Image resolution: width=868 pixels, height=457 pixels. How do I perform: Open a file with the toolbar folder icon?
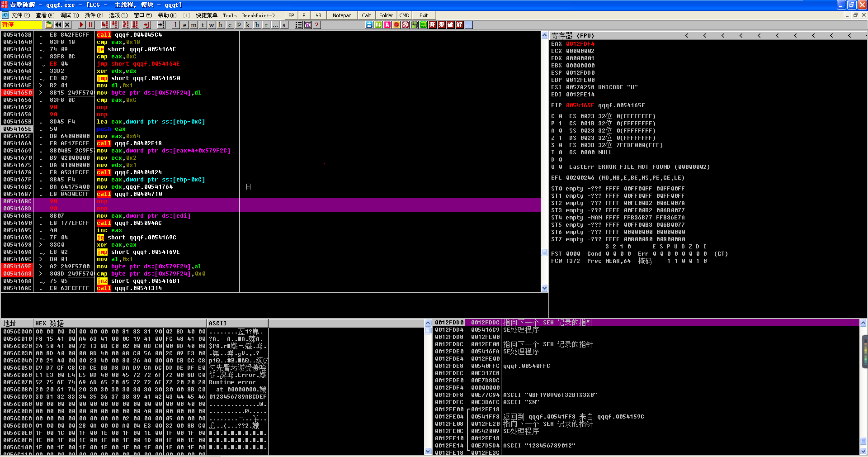point(49,25)
